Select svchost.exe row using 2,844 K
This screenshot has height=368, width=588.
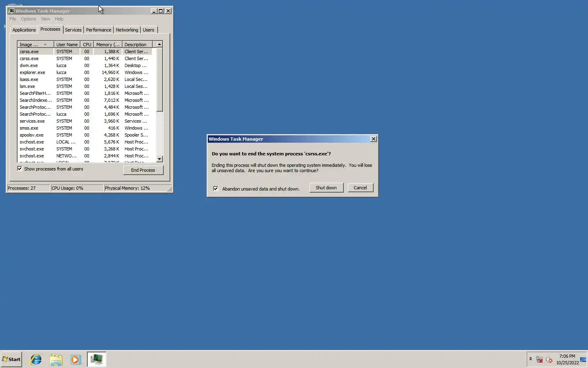[x=85, y=156]
